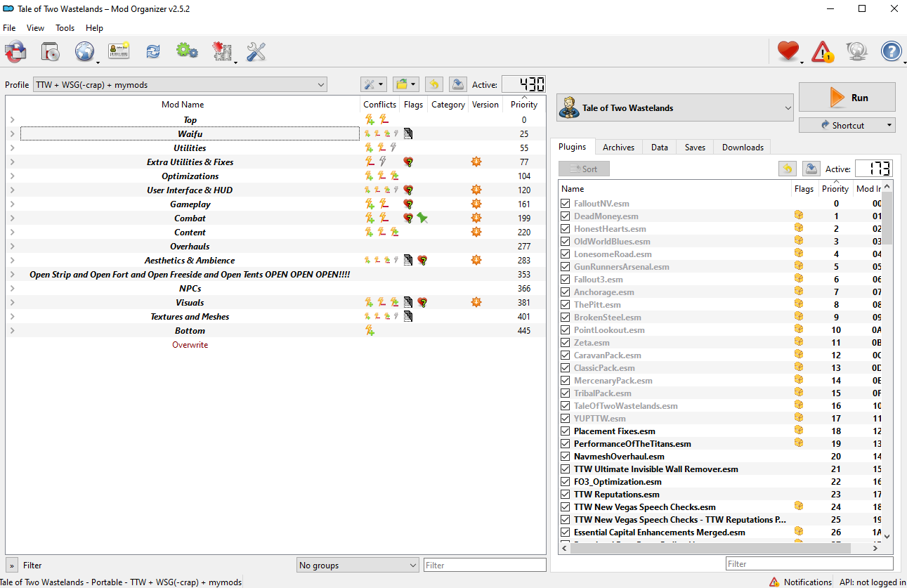The height and width of the screenshot is (588, 907).
Task: Uncheck FO3_Optimization.esm
Action: point(566,481)
